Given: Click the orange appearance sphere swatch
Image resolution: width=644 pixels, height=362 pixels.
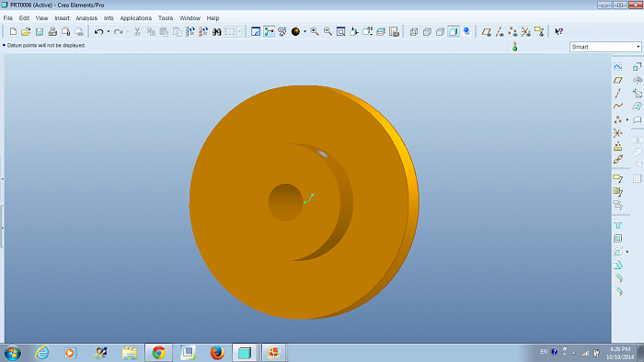Looking at the screenshot, I should (x=295, y=31).
